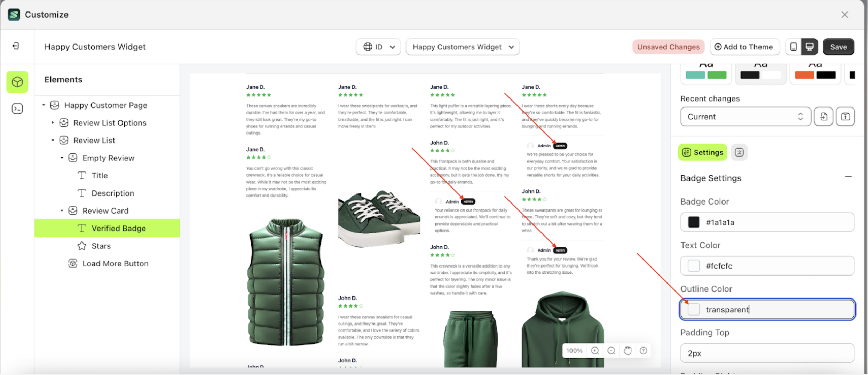Screen dimensions: 868x375
Task: Click the export changes icon beside Current
Action: (x=845, y=117)
